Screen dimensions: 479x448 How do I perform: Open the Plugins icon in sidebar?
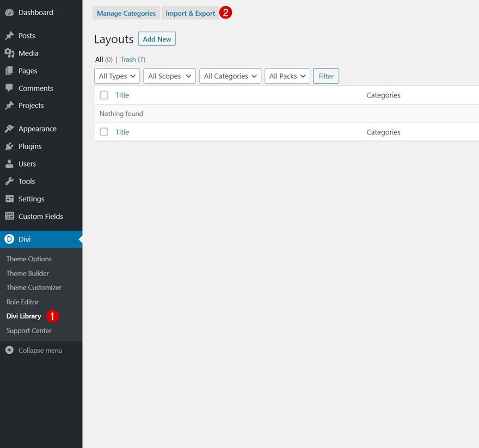point(10,146)
